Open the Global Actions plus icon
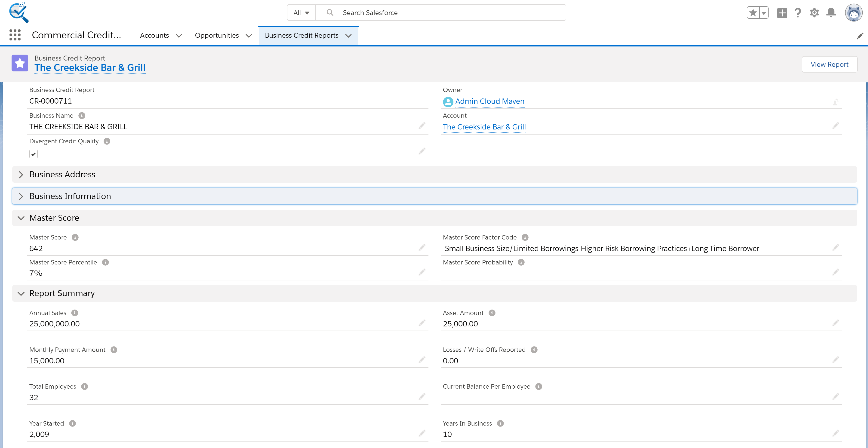The image size is (868, 448). 782,13
